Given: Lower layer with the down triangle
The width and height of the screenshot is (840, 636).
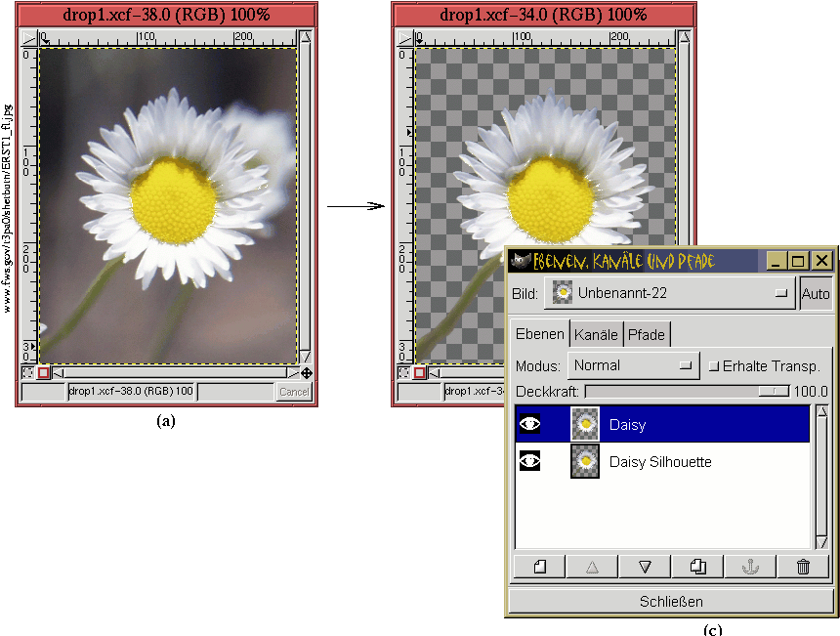Looking at the screenshot, I should (644, 567).
